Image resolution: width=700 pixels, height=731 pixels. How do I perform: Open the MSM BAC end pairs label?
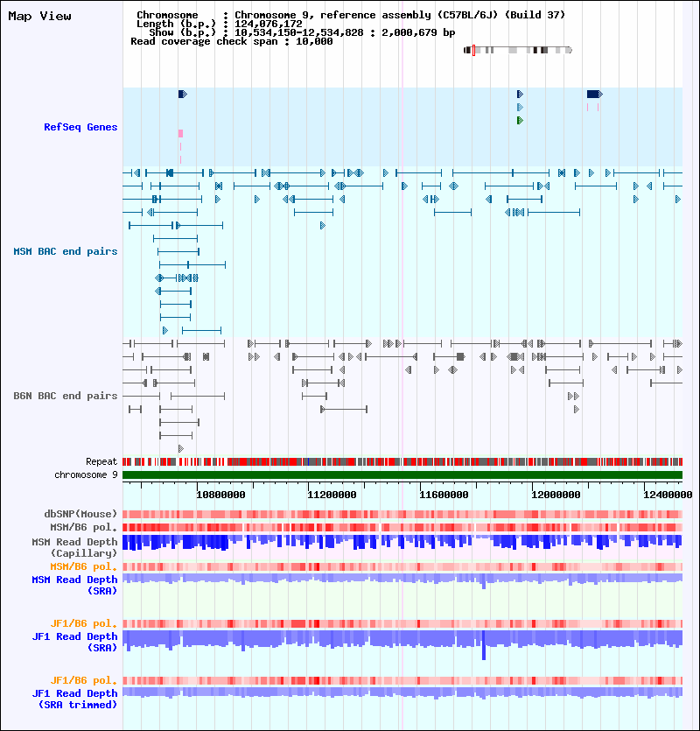(66, 251)
